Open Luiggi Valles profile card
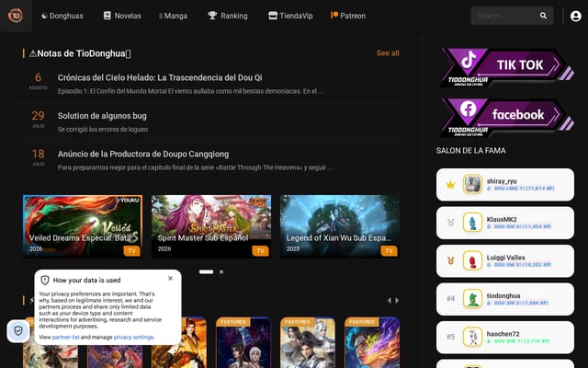 tap(505, 261)
